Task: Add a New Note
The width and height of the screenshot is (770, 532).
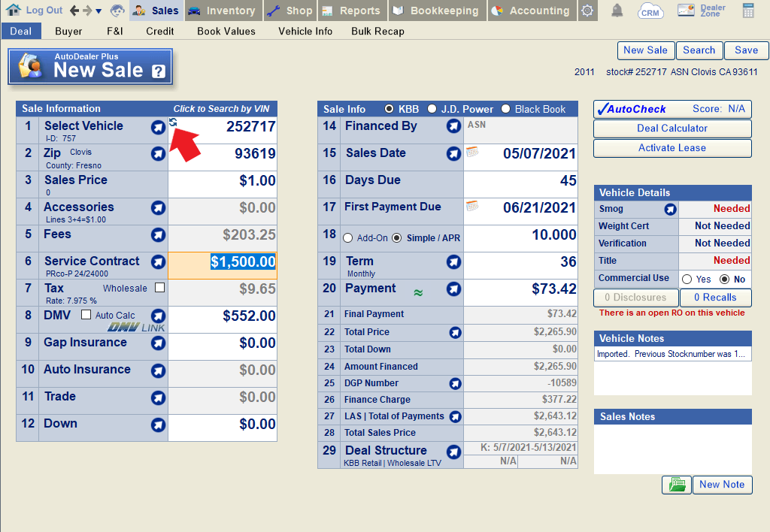Action: pos(722,485)
